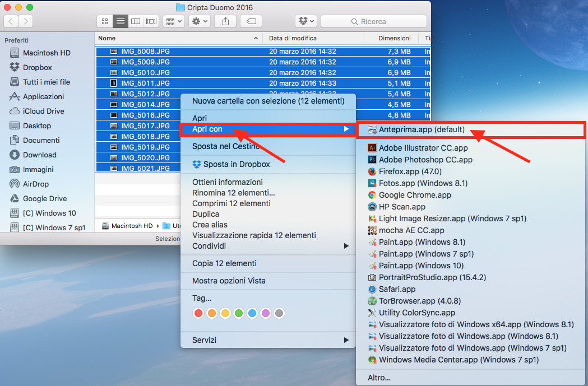
Task: Click the Edit Tags toolbar button
Action: pos(251,21)
